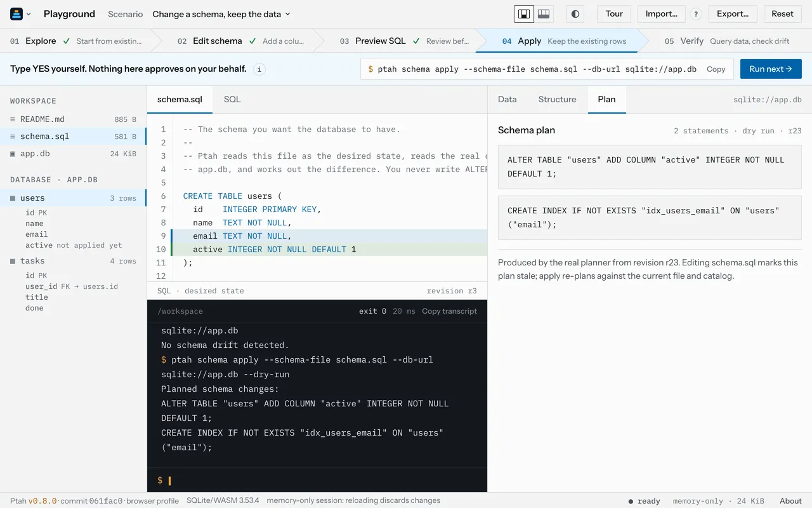Click README.md file icon
This screenshot has height=508, width=812.
tap(13, 119)
